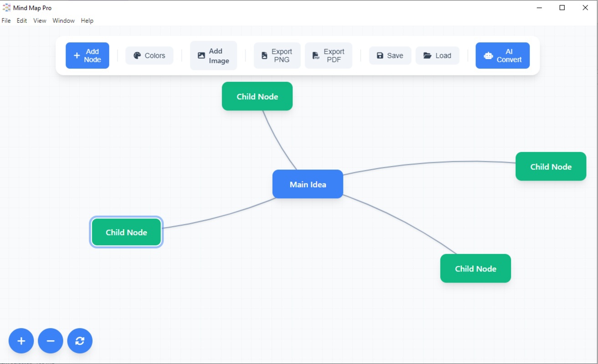
Task: Click the Export PNG file icon
Action: coord(264,55)
